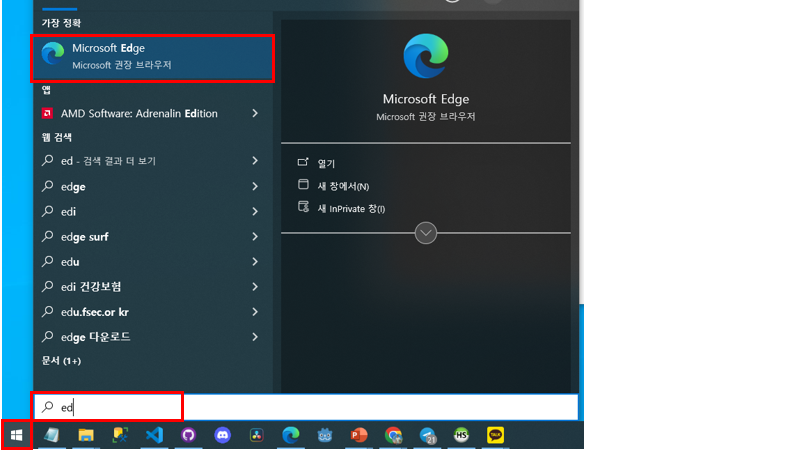800x453 pixels.
Task: Select the 'edge surf' search suggestion
Action: pyautogui.click(x=153, y=236)
